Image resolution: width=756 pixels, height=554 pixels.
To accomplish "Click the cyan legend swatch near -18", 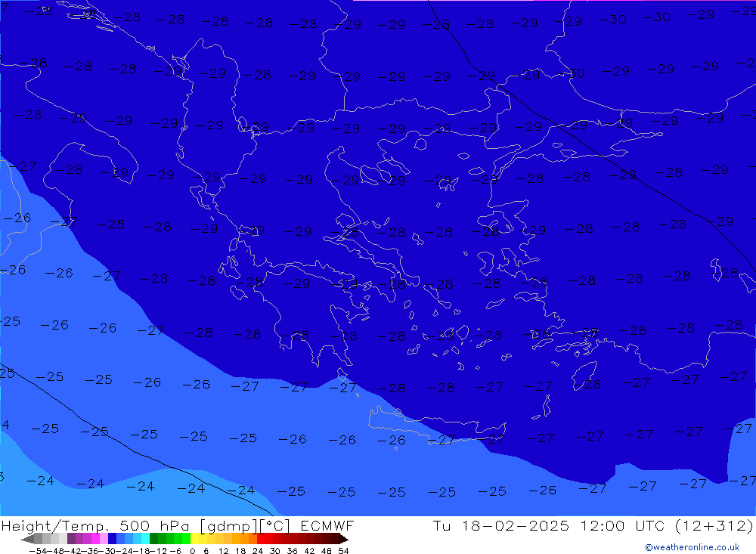I will [x=145, y=539].
